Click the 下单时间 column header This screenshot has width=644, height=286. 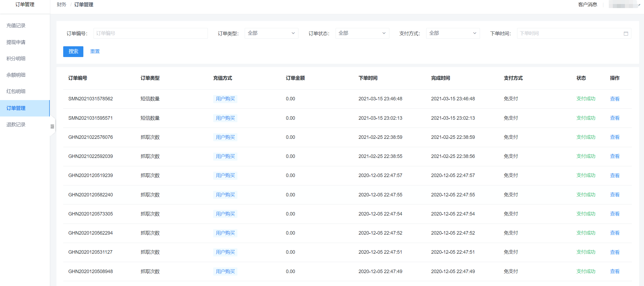(368, 78)
